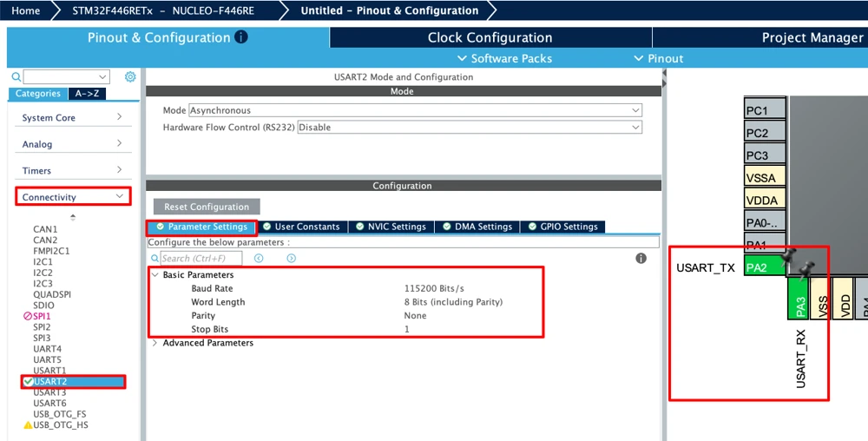Open the GPIO Settings tab
868x441 pixels.
point(563,227)
